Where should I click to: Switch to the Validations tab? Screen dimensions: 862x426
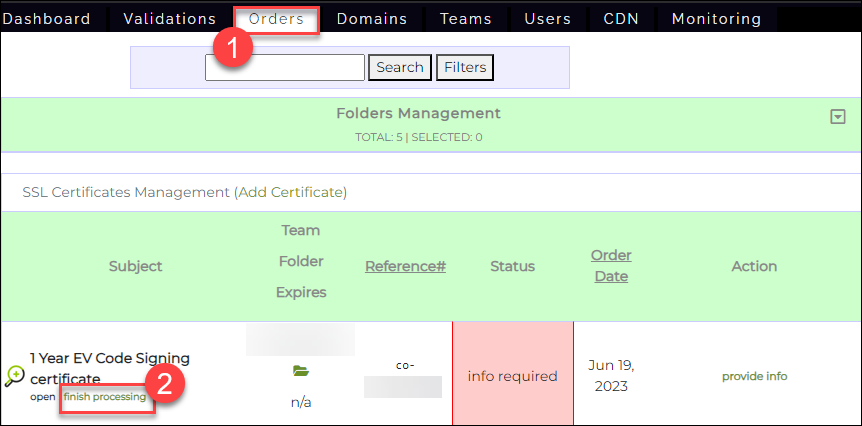169,19
